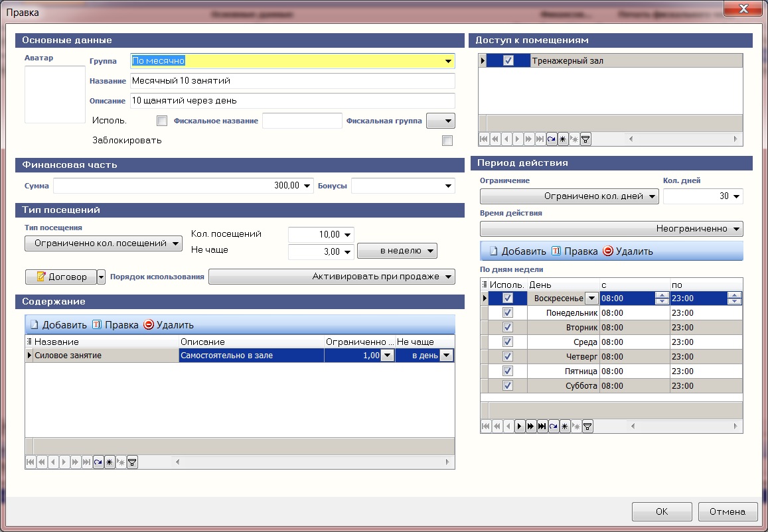Image resolution: width=768 pixels, height=532 pixels.
Task: Uncheck the Тренажерный зал access checkbox
Action: click(x=508, y=61)
